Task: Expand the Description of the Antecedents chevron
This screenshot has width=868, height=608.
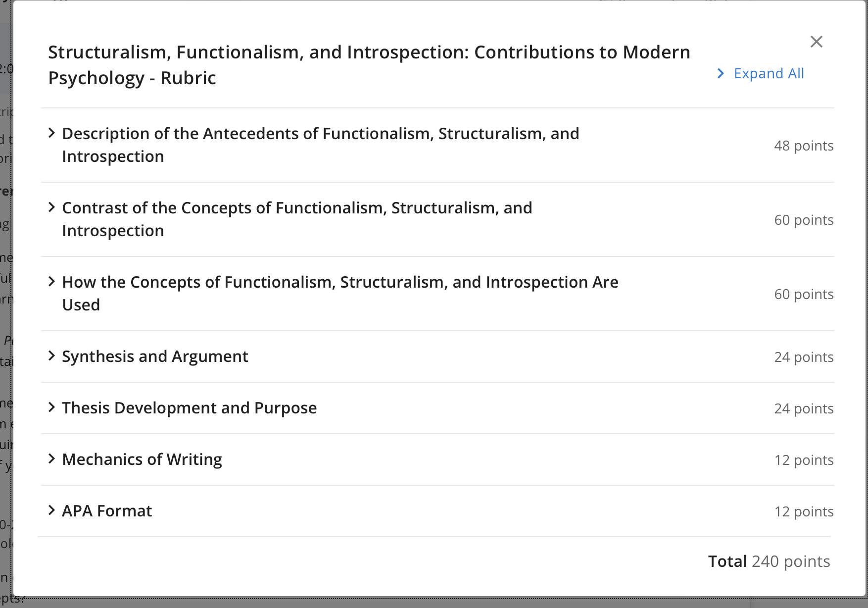Action: (51, 133)
